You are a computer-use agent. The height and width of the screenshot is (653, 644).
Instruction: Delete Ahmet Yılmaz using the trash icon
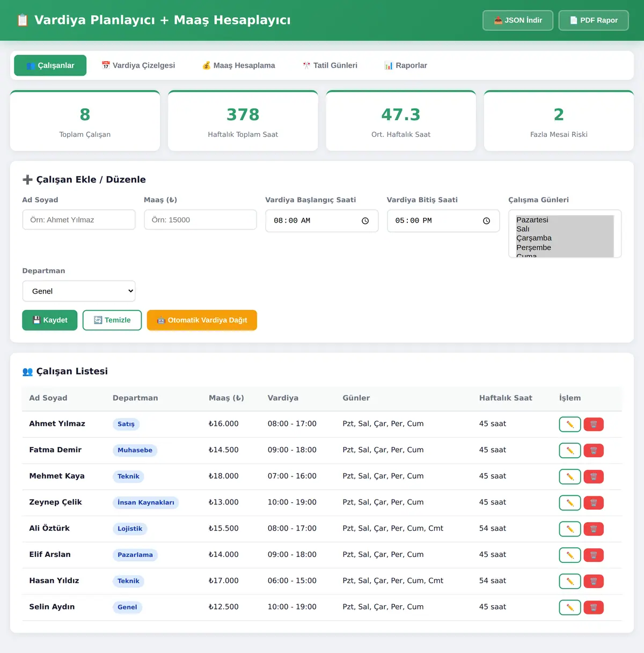click(594, 424)
